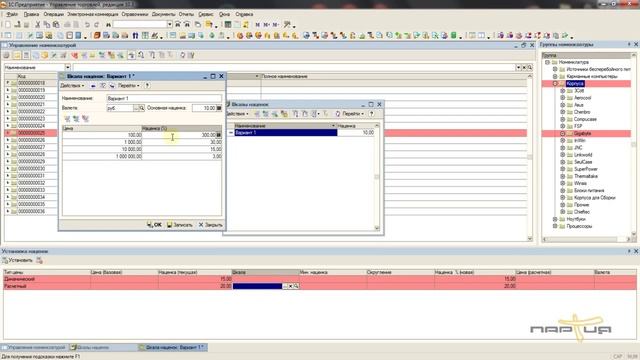The height and width of the screenshot is (360, 640).
Task: Click the Закрыть button
Action: pyautogui.click(x=211, y=225)
